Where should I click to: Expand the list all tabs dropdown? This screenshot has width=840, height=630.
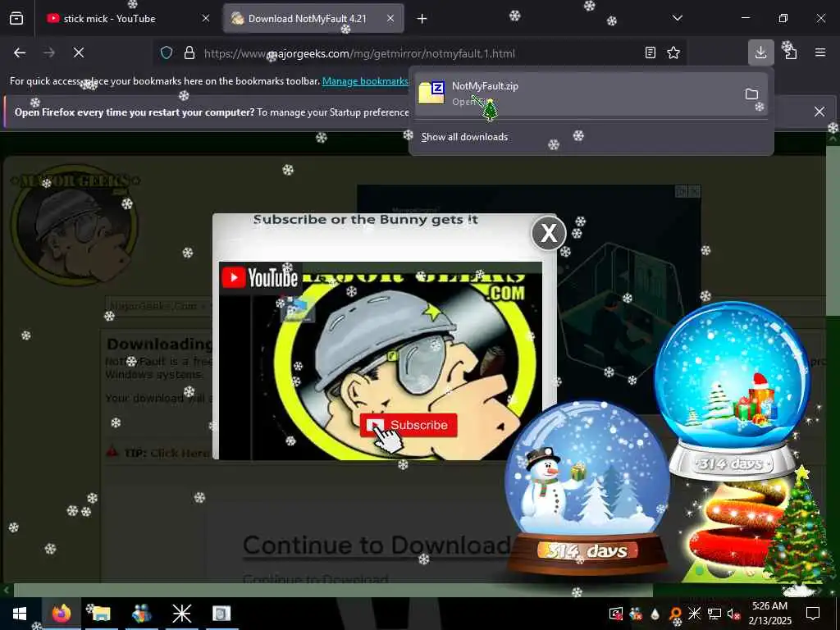point(677,18)
